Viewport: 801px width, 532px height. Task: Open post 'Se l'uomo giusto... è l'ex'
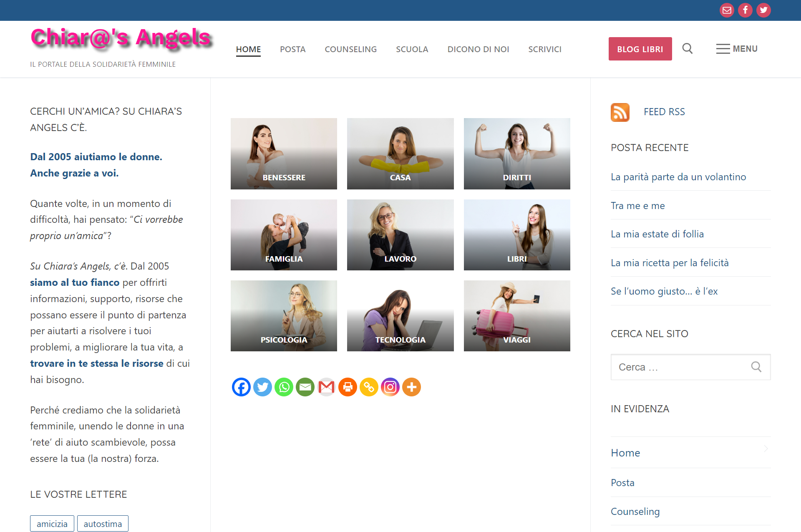[664, 291]
